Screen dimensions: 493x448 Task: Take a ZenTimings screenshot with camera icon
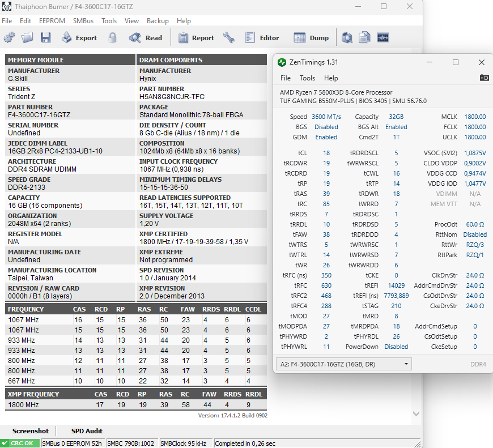484,78
